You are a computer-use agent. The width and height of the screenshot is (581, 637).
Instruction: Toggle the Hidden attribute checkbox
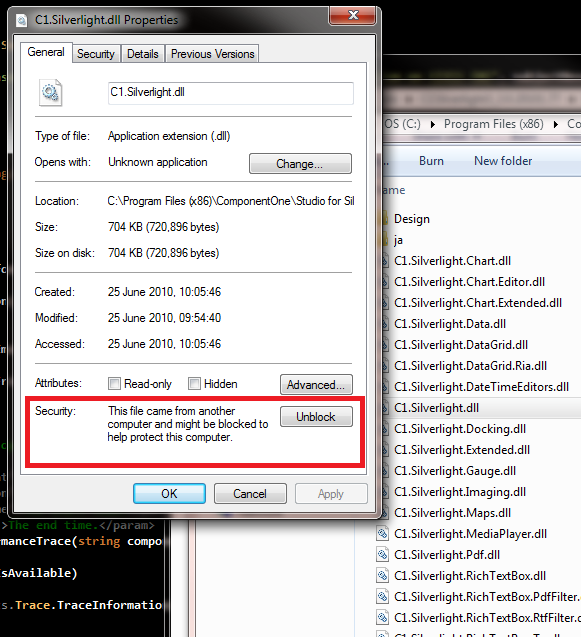194,384
